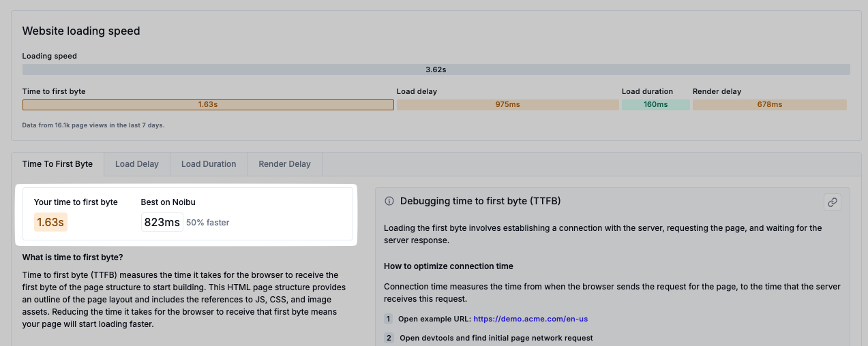Click the 975ms Load delay bar
This screenshot has height=346, width=868.
click(507, 105)
